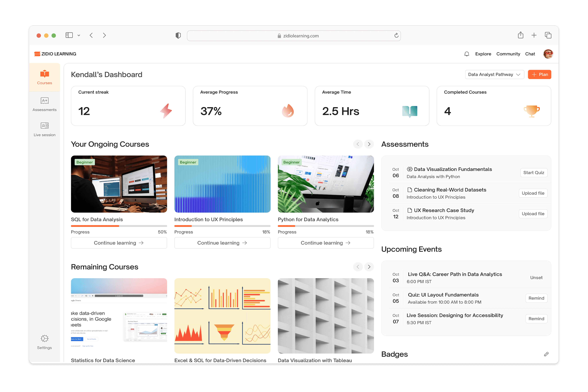Image resolution: width=588 pixels, height=392 pixels.
Task: Open the Data Analyst Pathway dropdown
Action: pyautogui.click(x=494, y=74)
